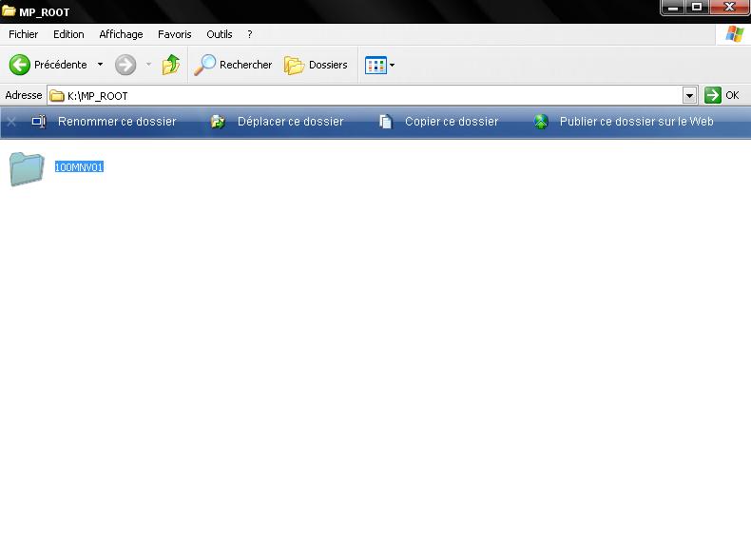Maximize the MP_ROOT window
751x560 pixels.
click(x=697, y=8)
